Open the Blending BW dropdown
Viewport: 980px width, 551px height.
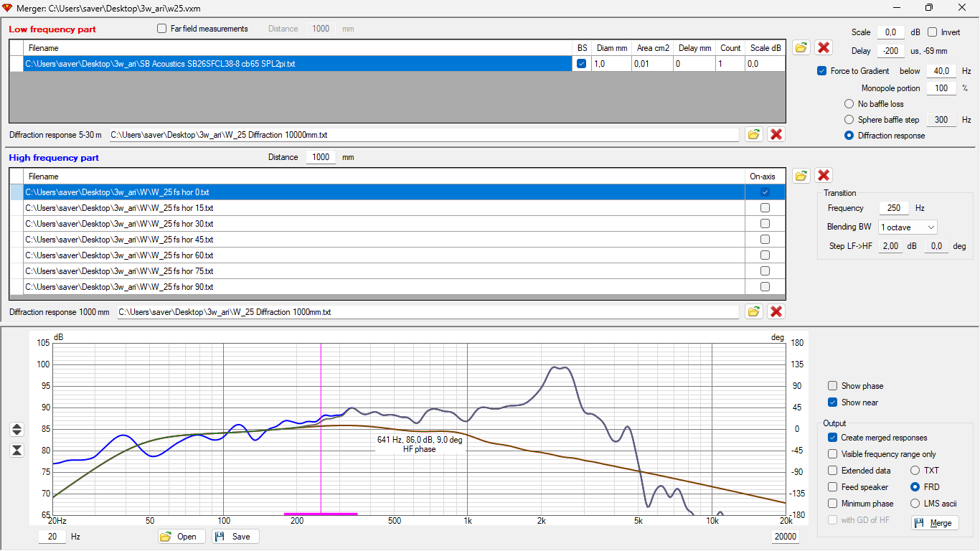[x=908, y=227]
